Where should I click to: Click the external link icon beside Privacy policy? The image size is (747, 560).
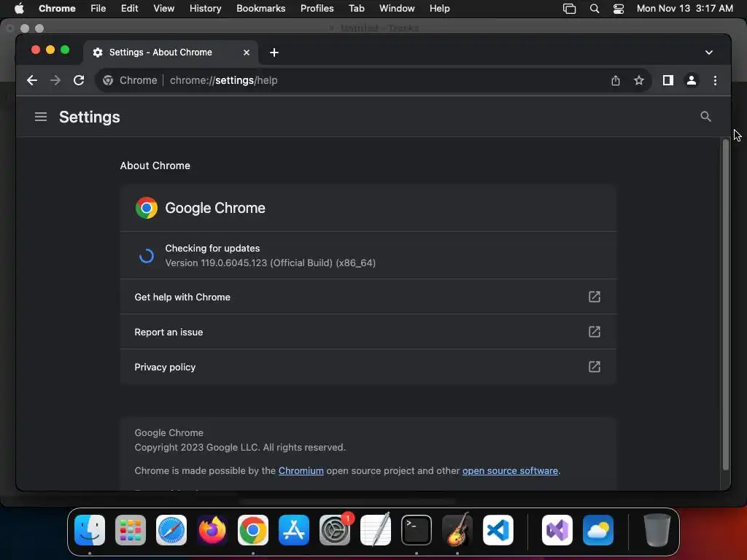594,367
